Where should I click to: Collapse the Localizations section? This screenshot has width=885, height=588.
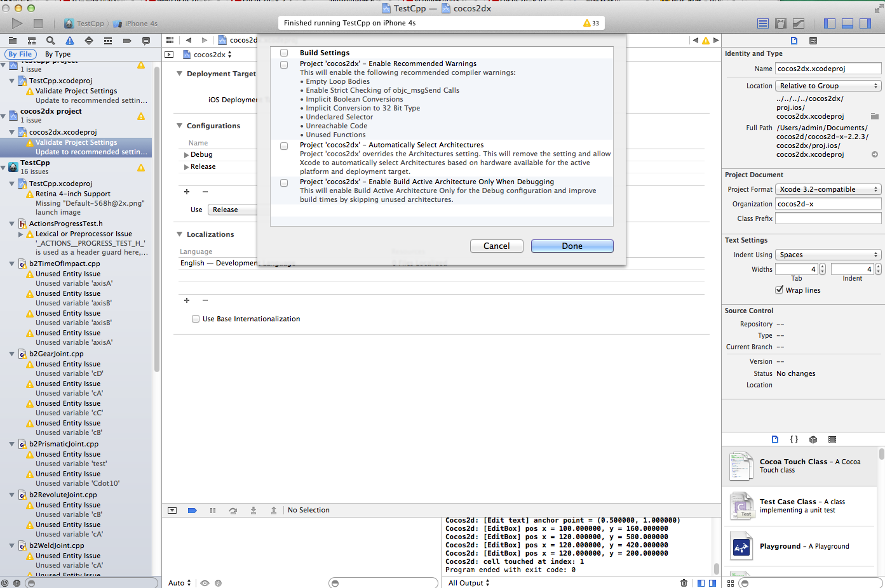(x=179, y=234)
